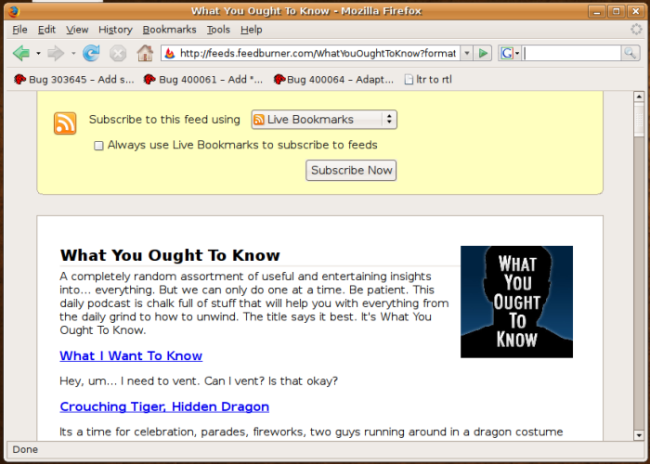Open Crouching Tiger, Hidden Dragon link
650x464 pixels.
point(164,406)
